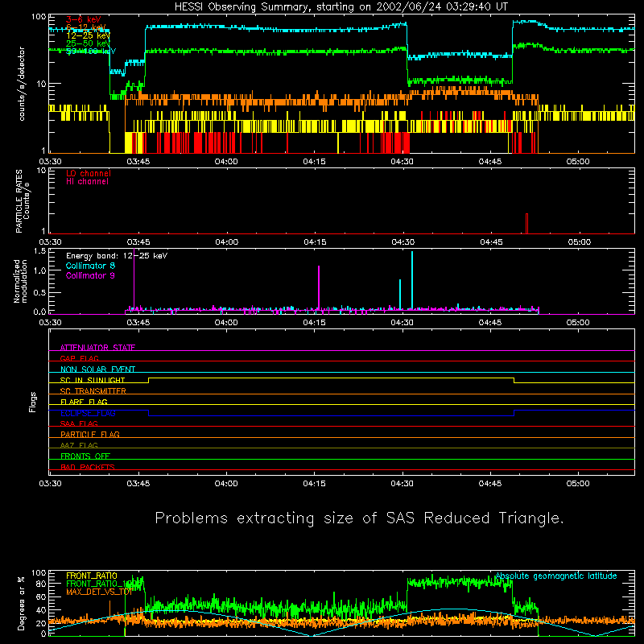
Task: Click the SC_IN_SUNLIGHT rising step near 03:47
Action: click(149, 380)
